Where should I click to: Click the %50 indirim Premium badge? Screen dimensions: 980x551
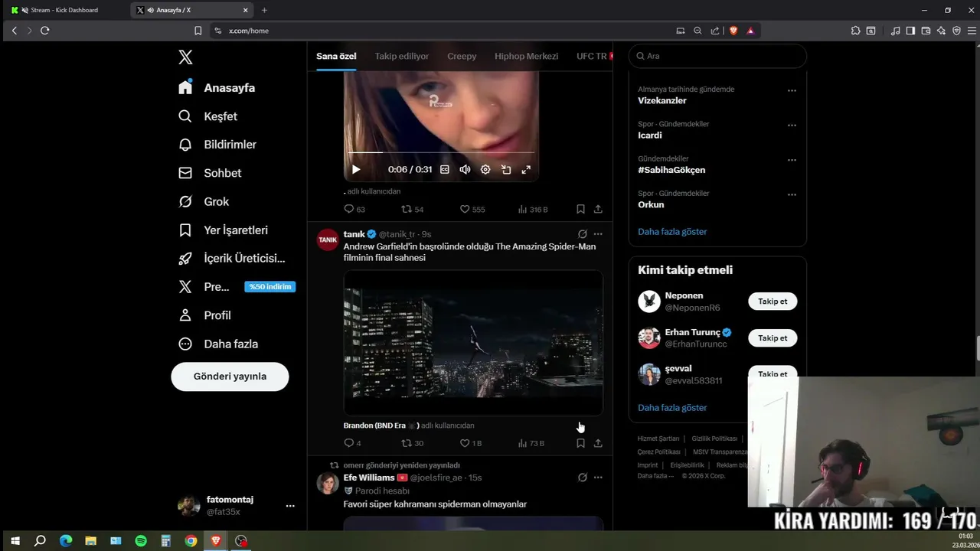[270, 287]
